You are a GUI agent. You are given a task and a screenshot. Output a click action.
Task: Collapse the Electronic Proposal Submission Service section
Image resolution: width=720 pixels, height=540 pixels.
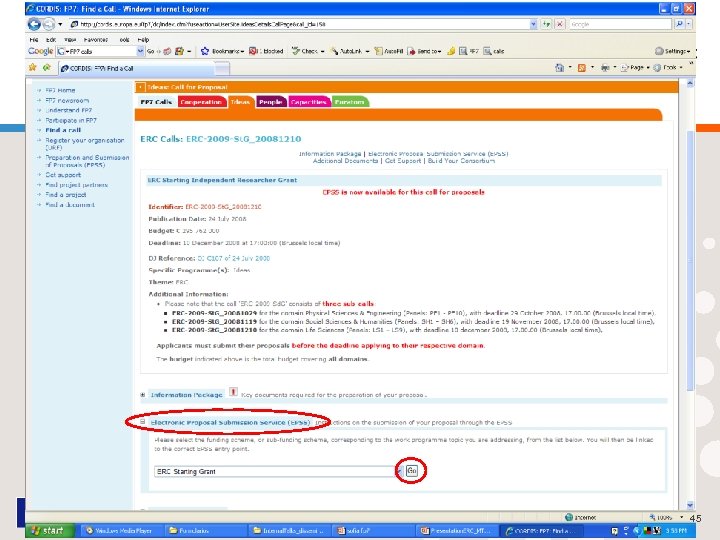pos(143,422)
